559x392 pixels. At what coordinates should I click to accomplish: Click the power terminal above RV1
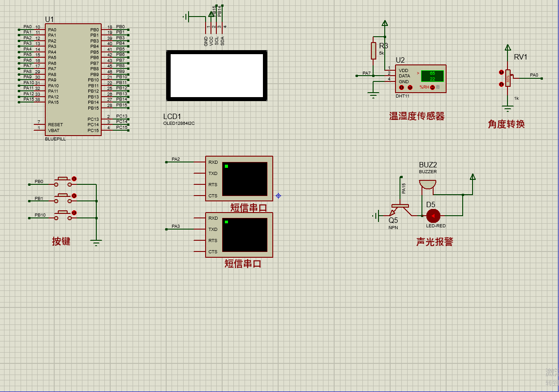coord(507,47)
